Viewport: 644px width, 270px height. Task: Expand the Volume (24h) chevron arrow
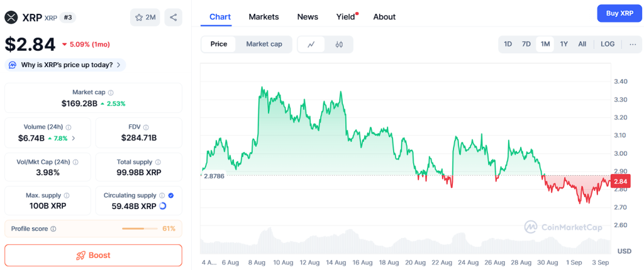pos(74,138)
